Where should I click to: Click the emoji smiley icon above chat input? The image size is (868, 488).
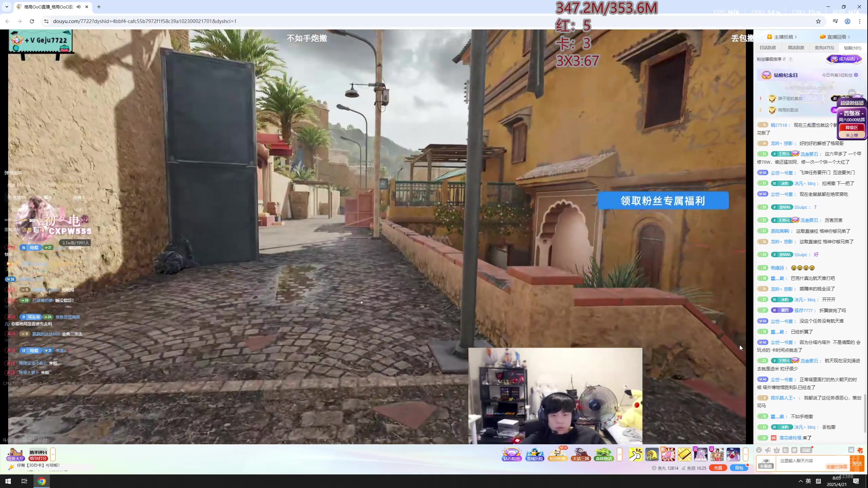click(x=759, y=450)
